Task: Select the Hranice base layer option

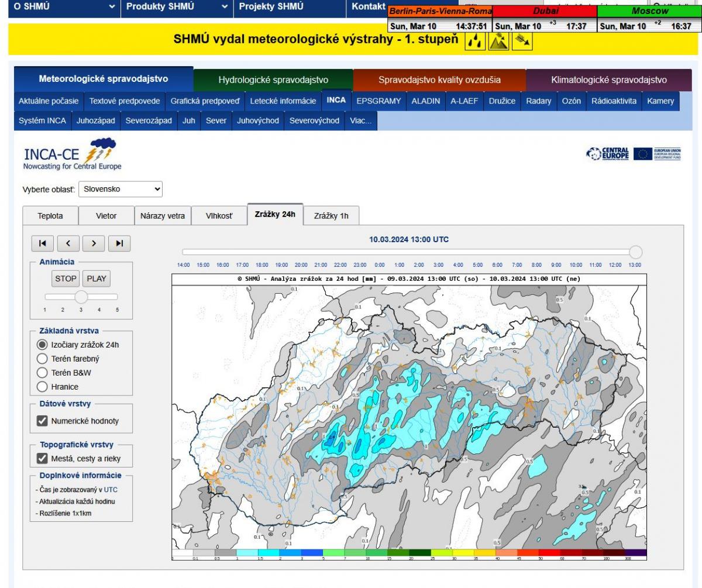Action: click(42, 386)
